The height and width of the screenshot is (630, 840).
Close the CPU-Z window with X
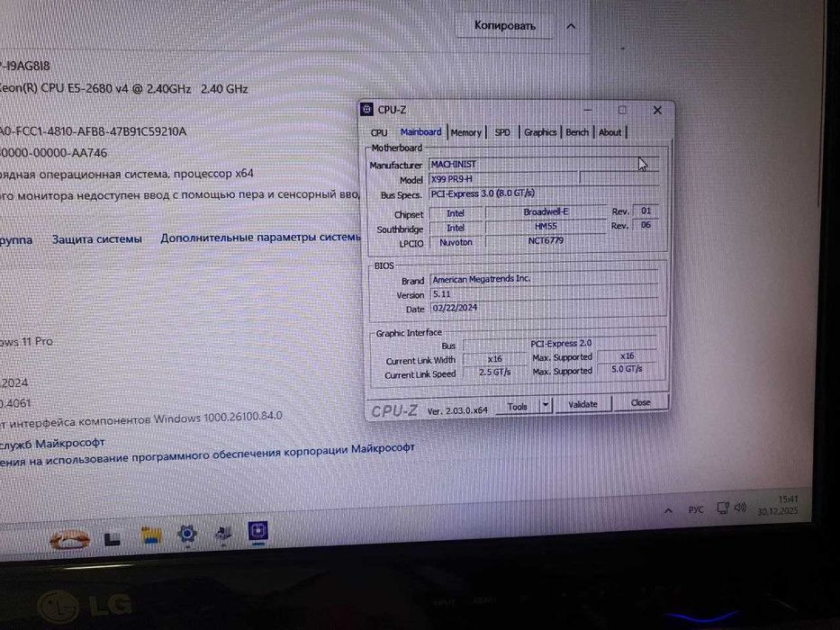click(x=657, y=111)
